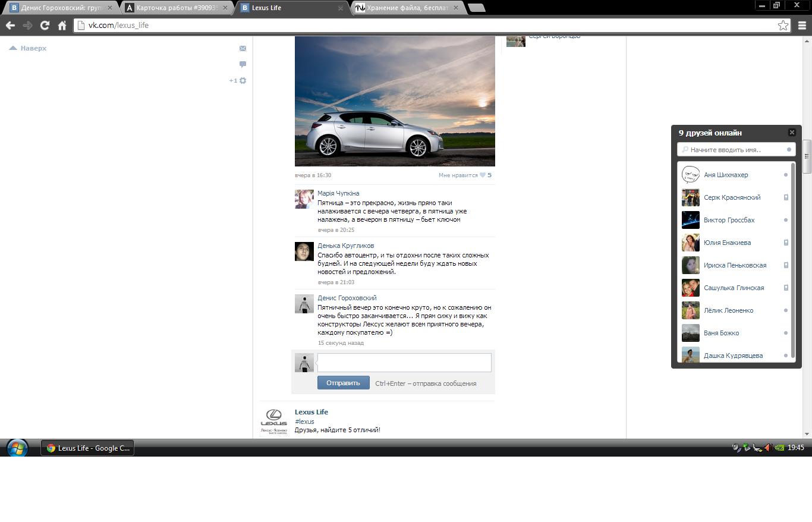Bookmark this page with the star icon
Viewport: 812px width, 522px height.
coord(783,25)
